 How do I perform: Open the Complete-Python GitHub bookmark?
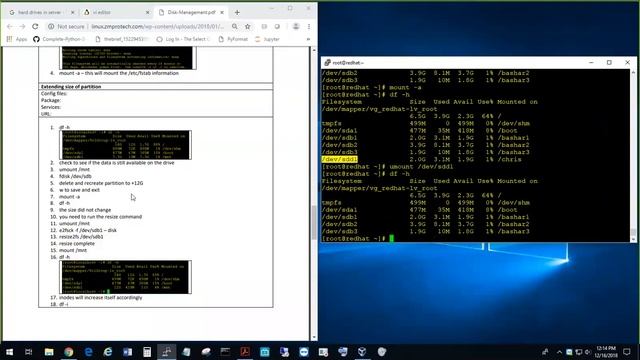point(59,39)
